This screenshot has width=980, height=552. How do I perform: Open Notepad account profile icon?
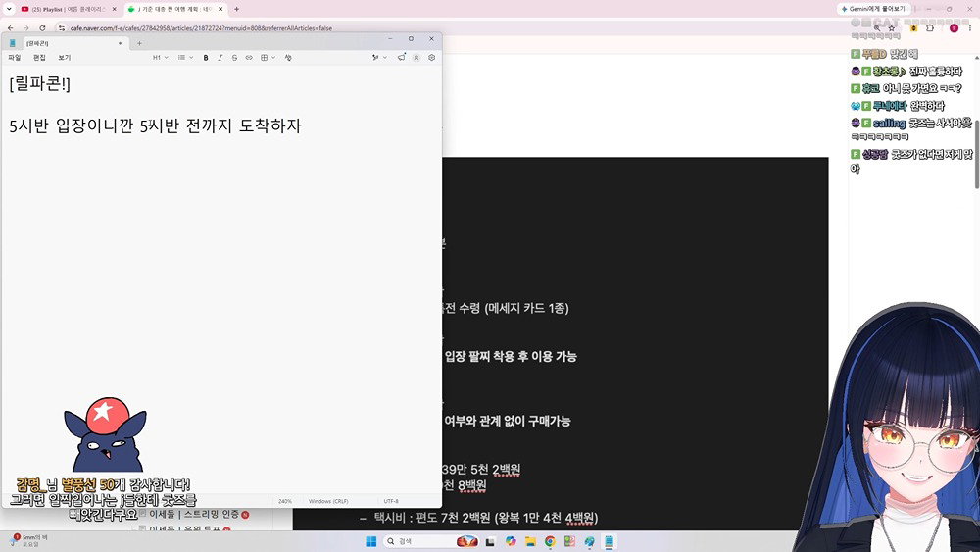(416, 58)
